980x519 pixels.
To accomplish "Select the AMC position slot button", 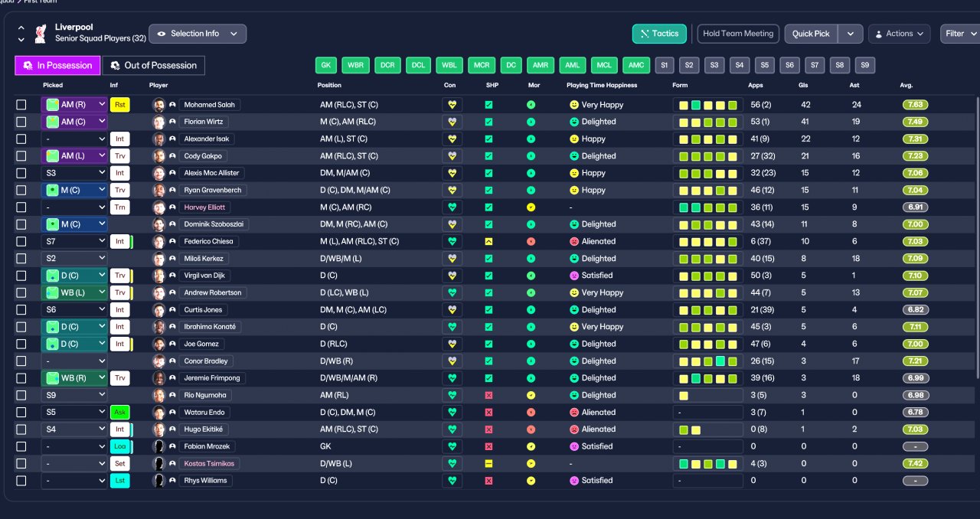I will 635,65.
